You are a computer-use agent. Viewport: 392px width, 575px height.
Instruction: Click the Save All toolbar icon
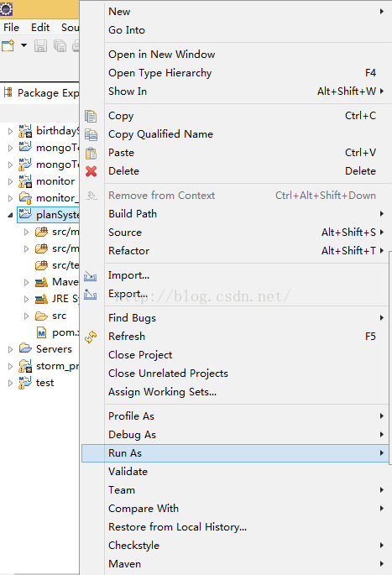click(x=60, y=45)
